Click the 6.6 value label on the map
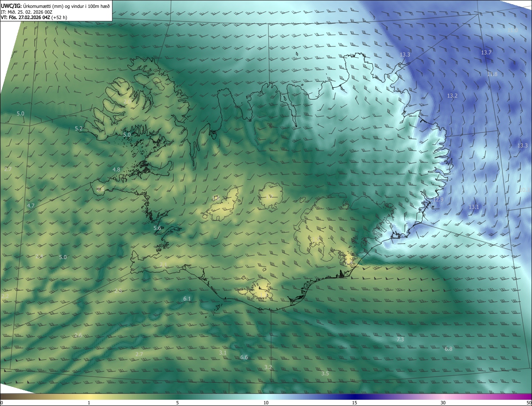 pyautogui.click(x=244, y=357)
